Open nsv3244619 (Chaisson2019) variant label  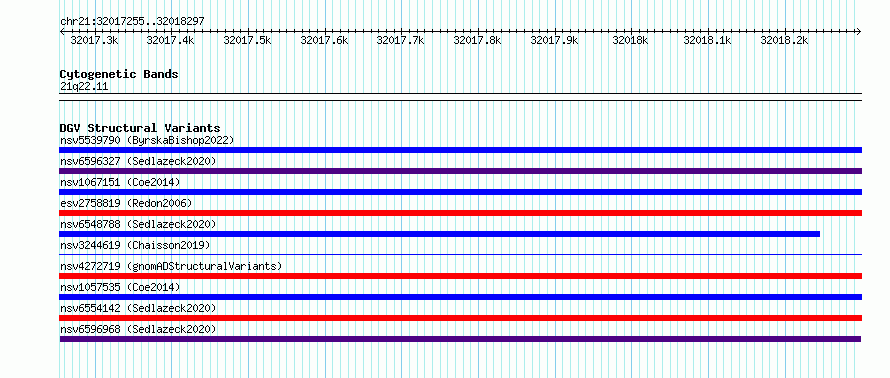[135, 245]
